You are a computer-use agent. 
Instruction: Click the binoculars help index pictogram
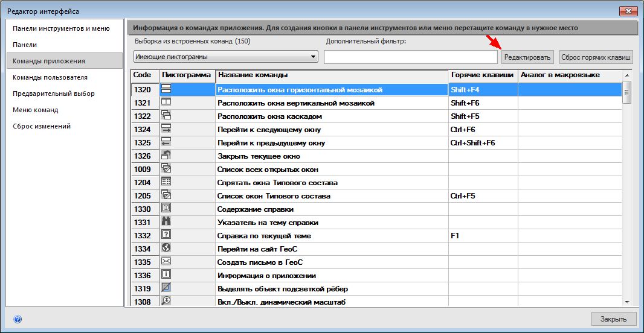pyautogui.click(x=166, y=221)
